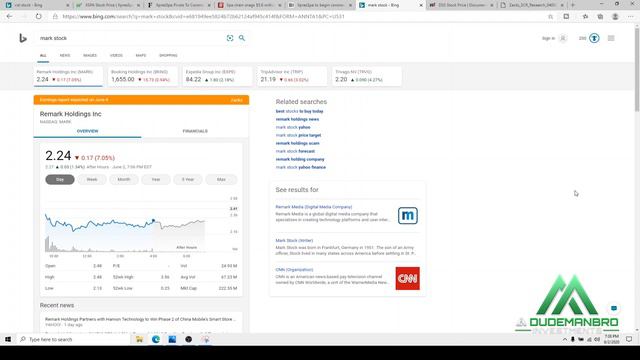Open 'remark holdings news' related search
This screenshot has height=360, width=640.
coord(297,119)
